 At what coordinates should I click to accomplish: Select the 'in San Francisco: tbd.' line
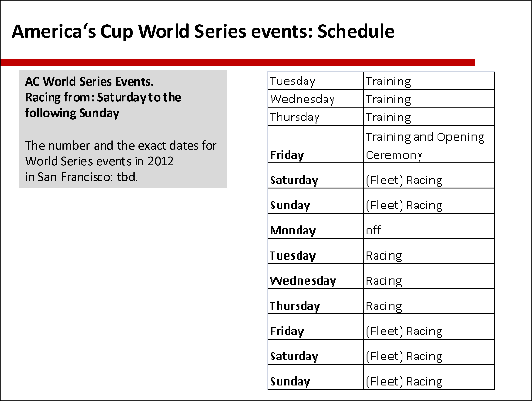tap(82, 177)
